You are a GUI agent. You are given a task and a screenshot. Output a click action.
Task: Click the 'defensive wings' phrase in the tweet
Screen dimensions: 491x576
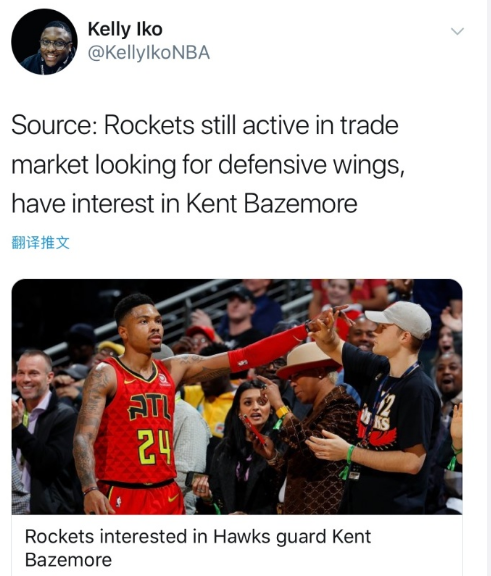(x=311, y=165)
